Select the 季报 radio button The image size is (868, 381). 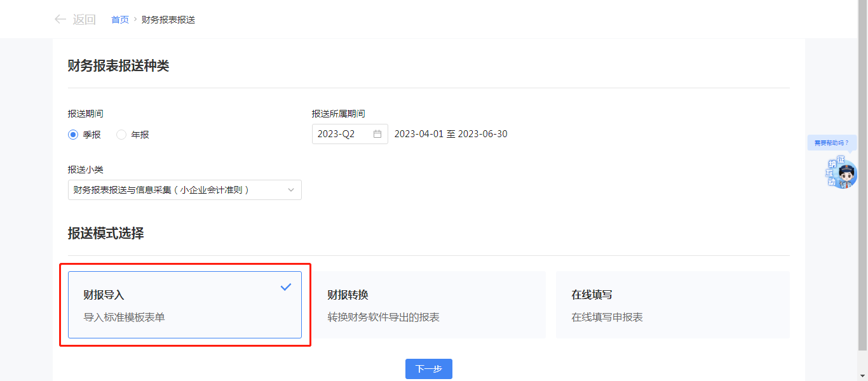coord(73,135)
